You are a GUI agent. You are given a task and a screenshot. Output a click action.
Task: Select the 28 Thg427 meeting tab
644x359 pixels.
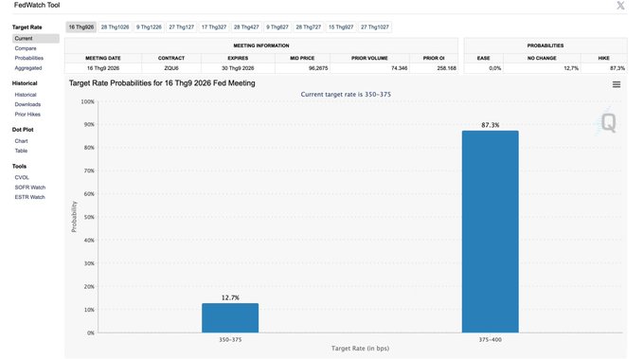246,27
